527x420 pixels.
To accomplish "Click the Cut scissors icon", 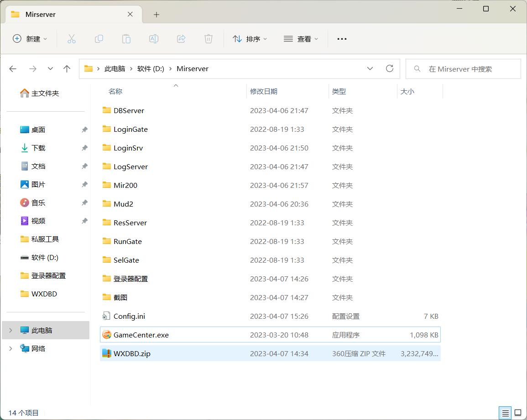I will (x=72, y=39).
